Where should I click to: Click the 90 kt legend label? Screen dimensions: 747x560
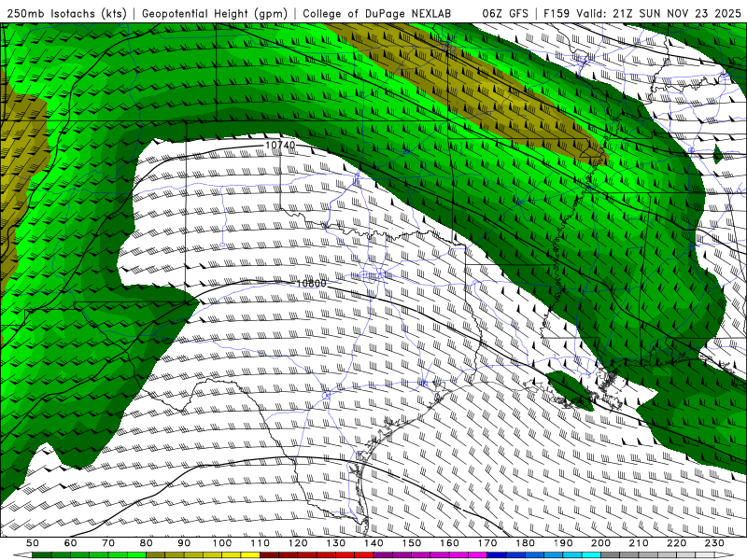184,543
